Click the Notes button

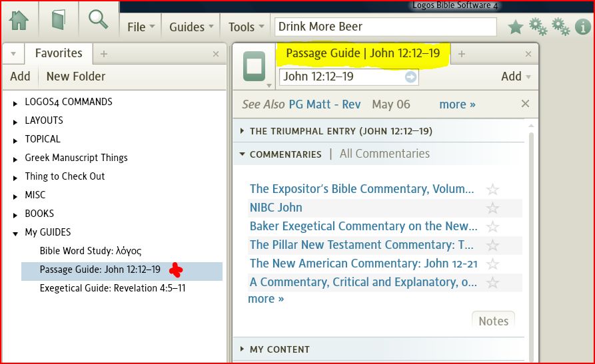493,321
